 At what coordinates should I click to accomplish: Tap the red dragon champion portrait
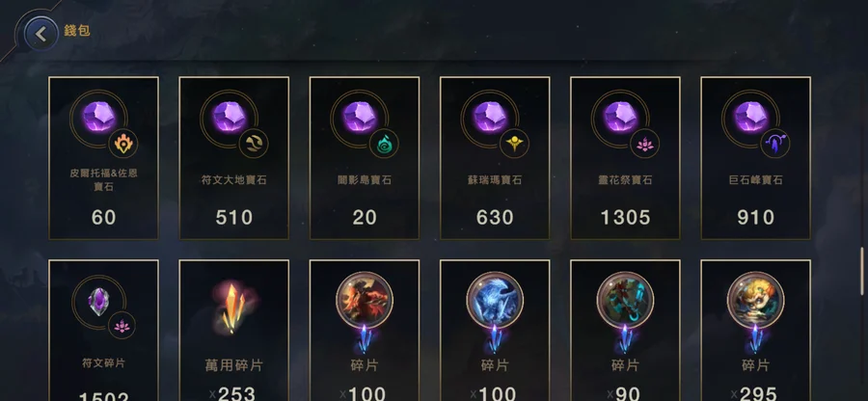[x=365, y=301]
